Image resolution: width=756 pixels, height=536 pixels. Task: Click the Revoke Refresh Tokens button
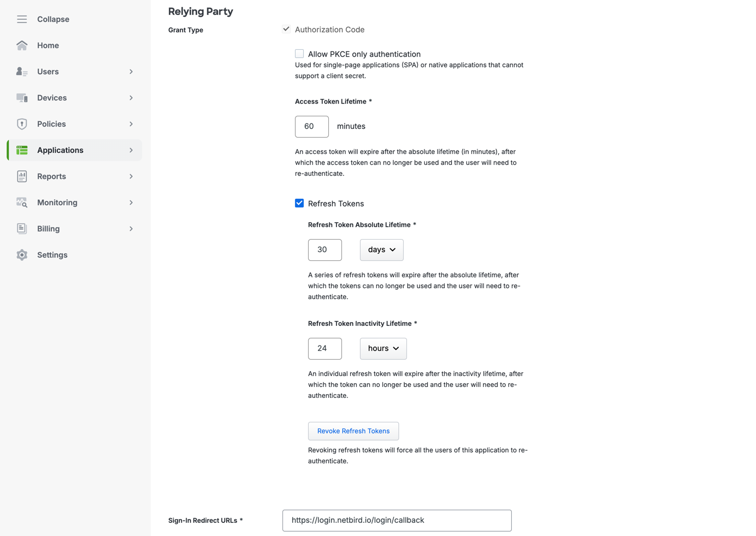pos(353,431)
